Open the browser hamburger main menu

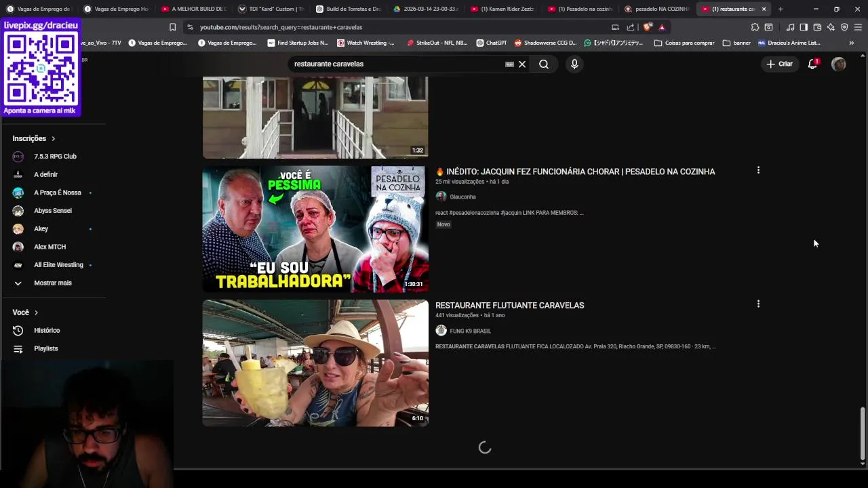pos(858,27)
